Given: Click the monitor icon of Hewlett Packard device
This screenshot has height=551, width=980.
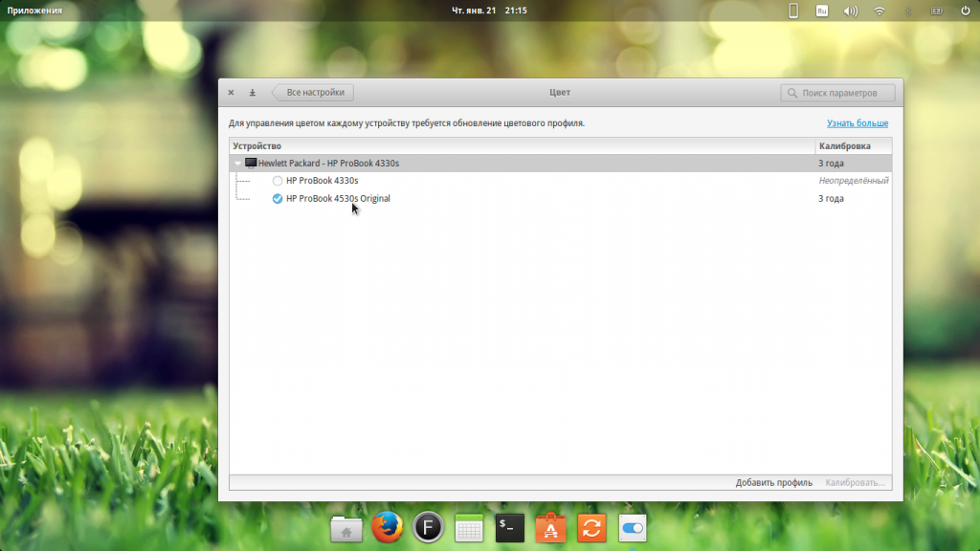Looking at the screenshot, I should click(251, 163).
